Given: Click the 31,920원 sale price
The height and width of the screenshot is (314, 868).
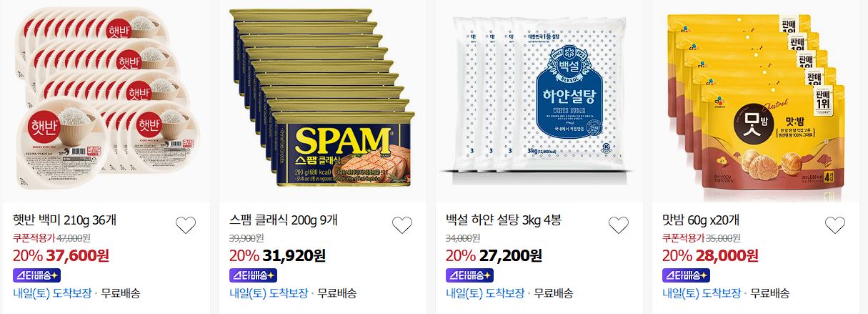Looking at the screenshot, I should coord(294,256).
